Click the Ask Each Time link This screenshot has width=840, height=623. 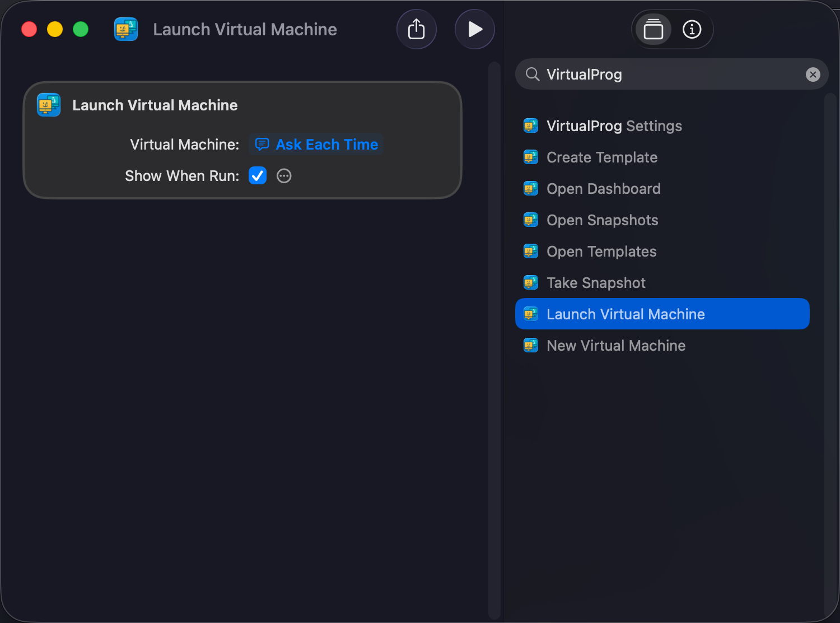[x=326, y=144]
